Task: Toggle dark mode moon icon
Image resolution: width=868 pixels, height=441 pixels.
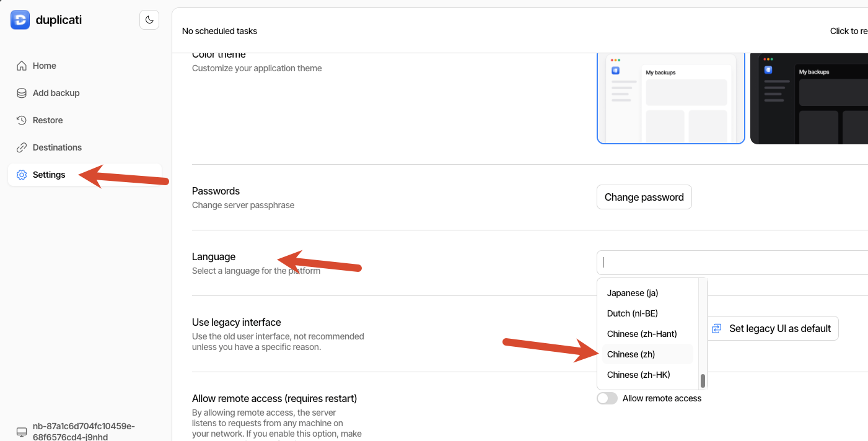Action: tap(149, 20)
